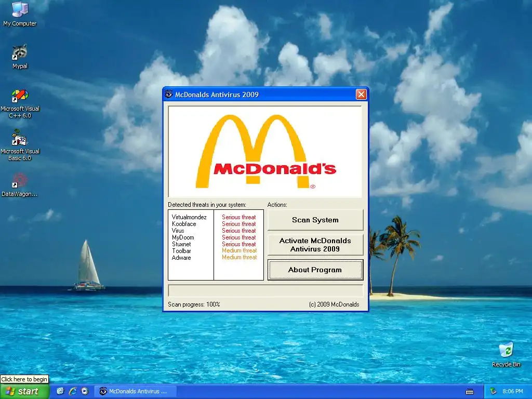Click the Actions: label
Viewport: 532px width, 399px height.
pyautogui.click(x=277, y=205)
